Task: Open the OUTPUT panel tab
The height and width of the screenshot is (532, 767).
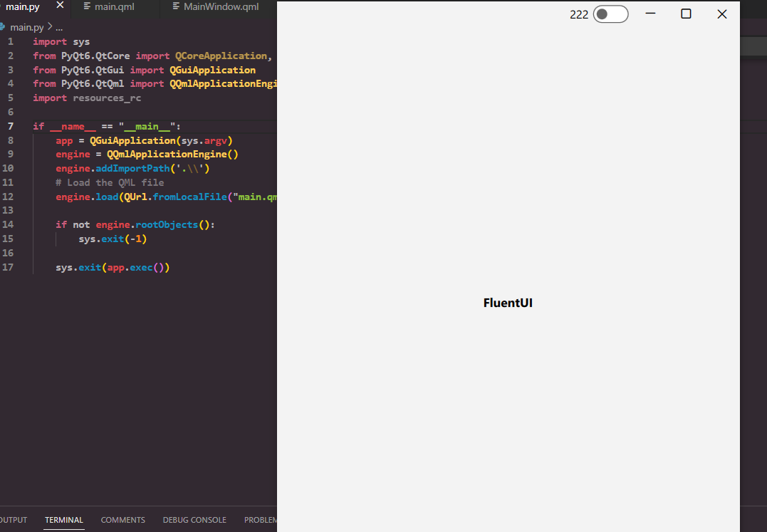Action: pos(13,520)
